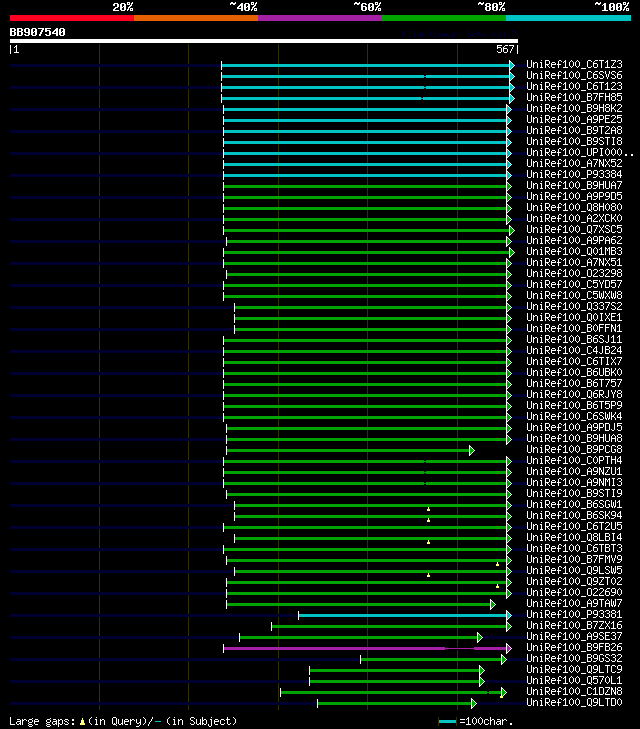Click the cyan alignment bar for UniRef100_C6T1Z3
The image size is (640, 729).
[x=365, y=66]
